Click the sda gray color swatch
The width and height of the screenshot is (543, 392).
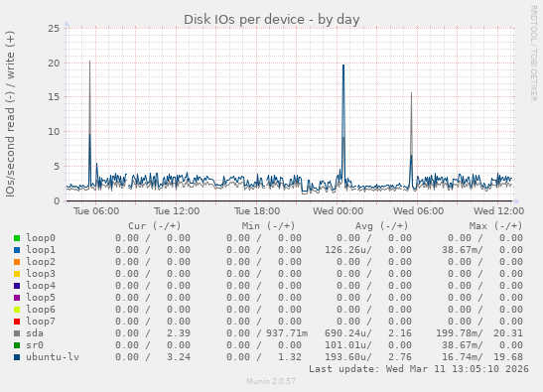pos(17,333)
